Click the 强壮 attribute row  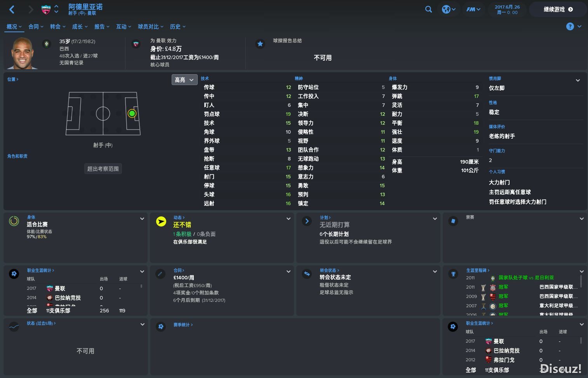435,132
